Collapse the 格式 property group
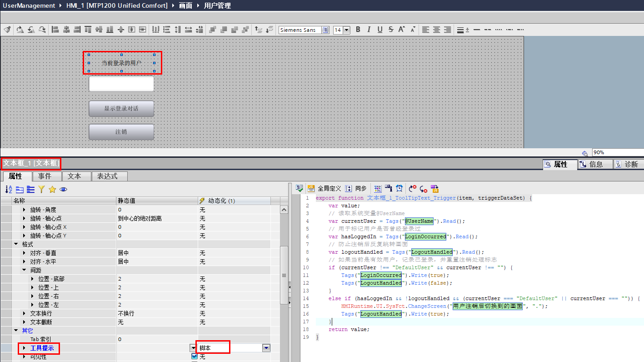644x362 pixels. coord(16,244)
